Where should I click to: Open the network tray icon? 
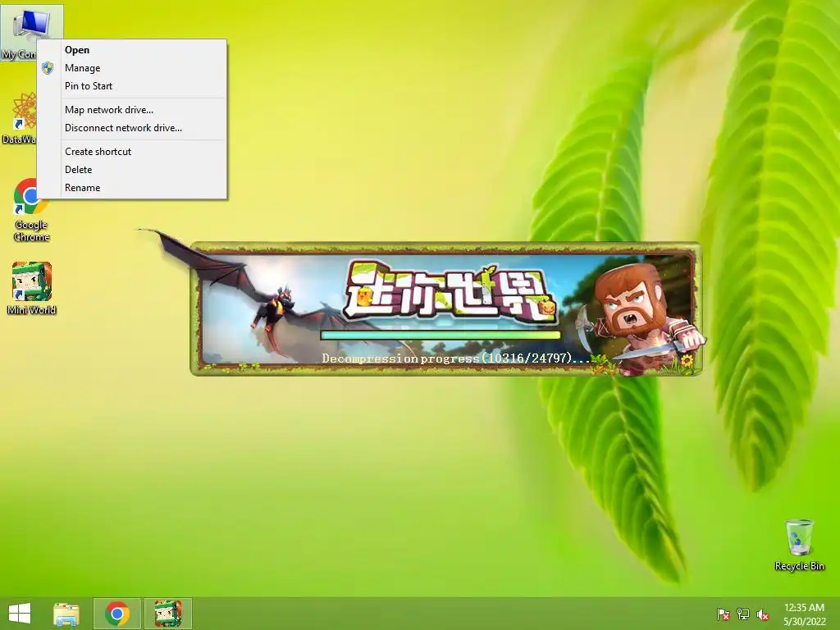click(x=743, y=614)
